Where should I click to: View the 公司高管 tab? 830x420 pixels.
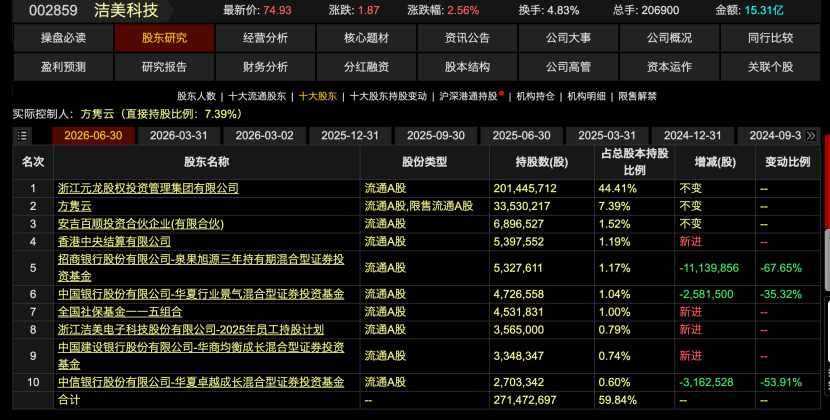569,67
